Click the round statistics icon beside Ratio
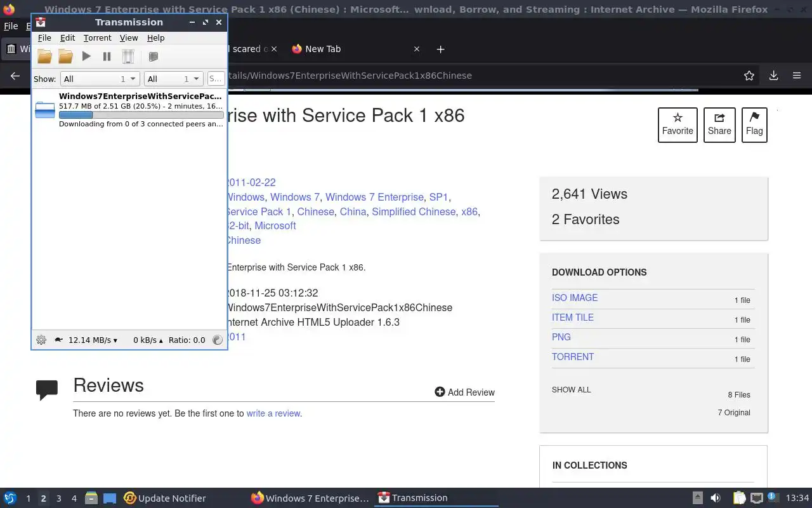 [x=218, y=340]
